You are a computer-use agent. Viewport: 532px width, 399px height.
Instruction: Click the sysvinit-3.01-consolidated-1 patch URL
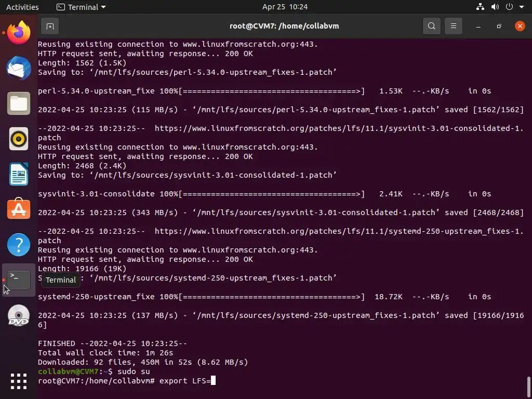pos(281,133)
